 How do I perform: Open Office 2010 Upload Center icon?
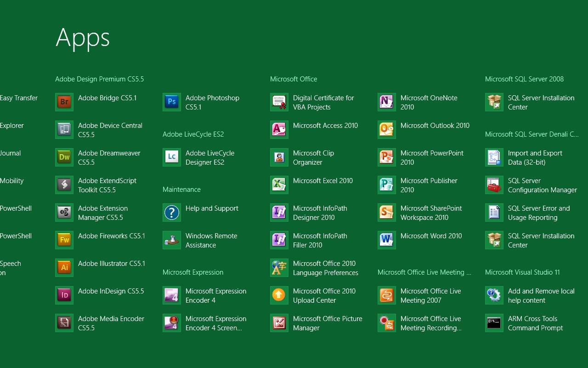279,295
